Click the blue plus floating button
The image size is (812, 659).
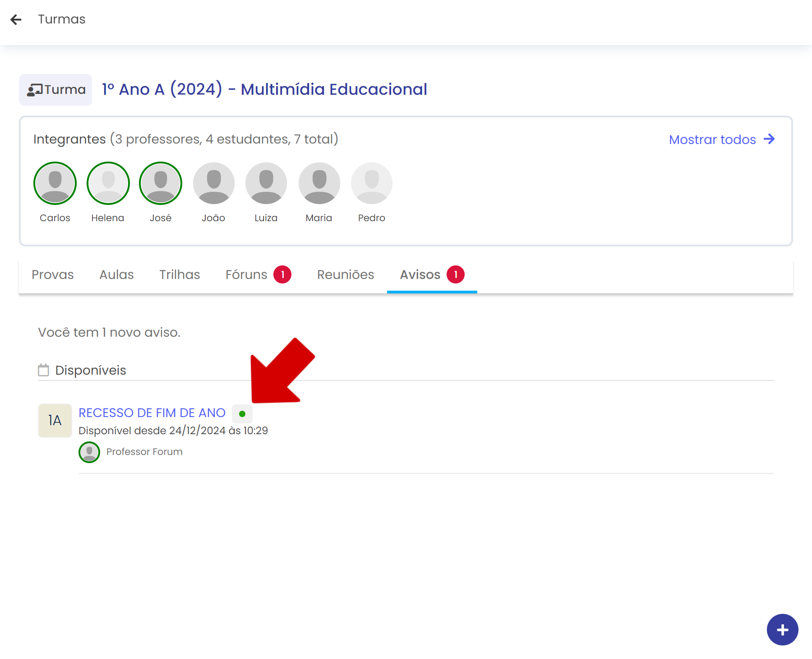pyautogui.click(x=782, y=630)
